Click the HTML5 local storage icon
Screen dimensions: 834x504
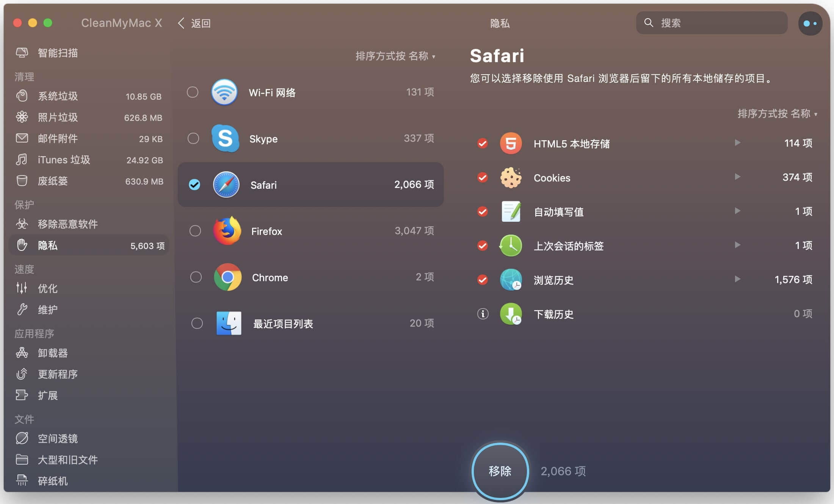(511, 143)
